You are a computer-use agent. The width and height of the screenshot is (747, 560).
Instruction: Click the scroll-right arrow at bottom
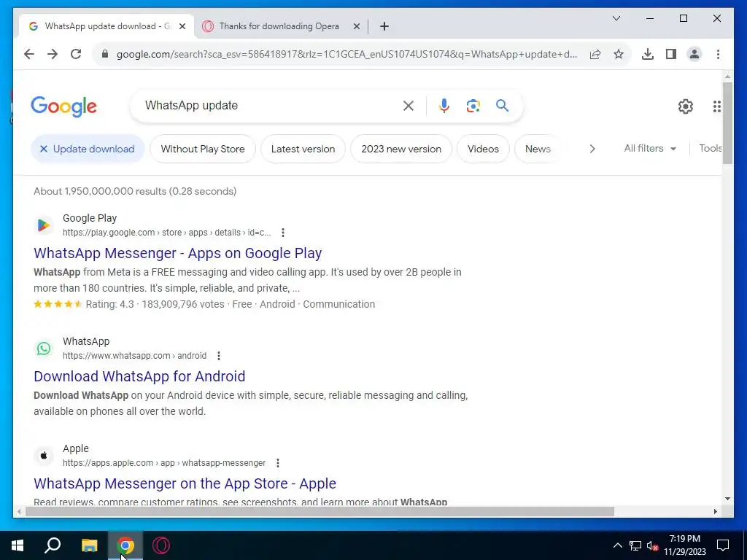pos(715,511)
